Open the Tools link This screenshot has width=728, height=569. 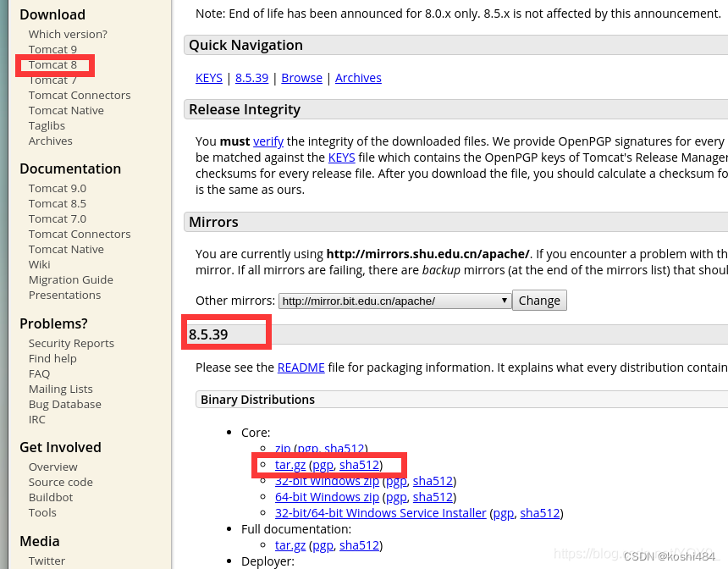click(x=42, y=513)
